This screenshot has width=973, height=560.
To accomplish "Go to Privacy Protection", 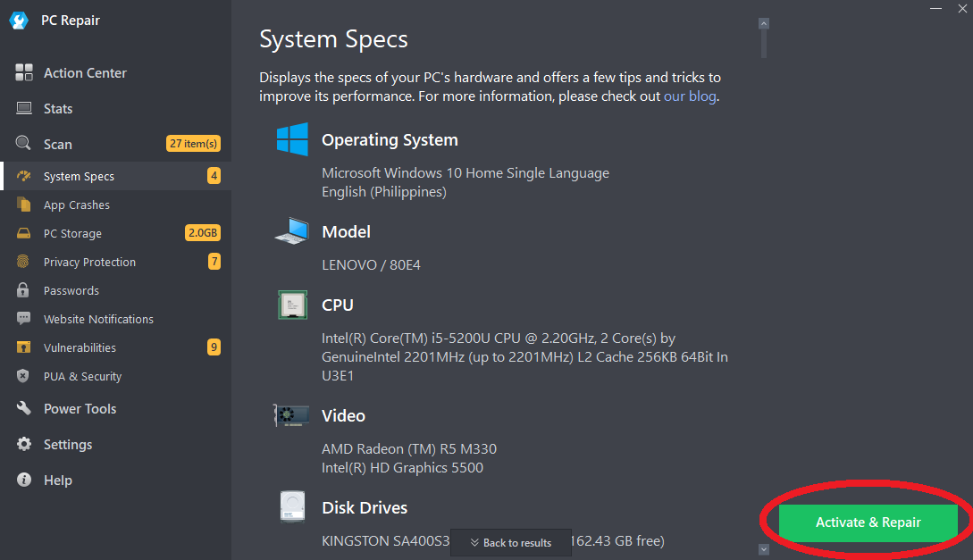I will [115, 262].
